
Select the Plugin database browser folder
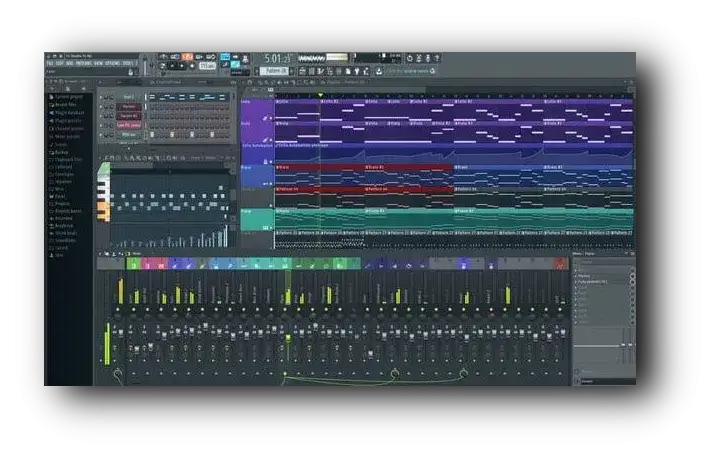click(70, 113)
